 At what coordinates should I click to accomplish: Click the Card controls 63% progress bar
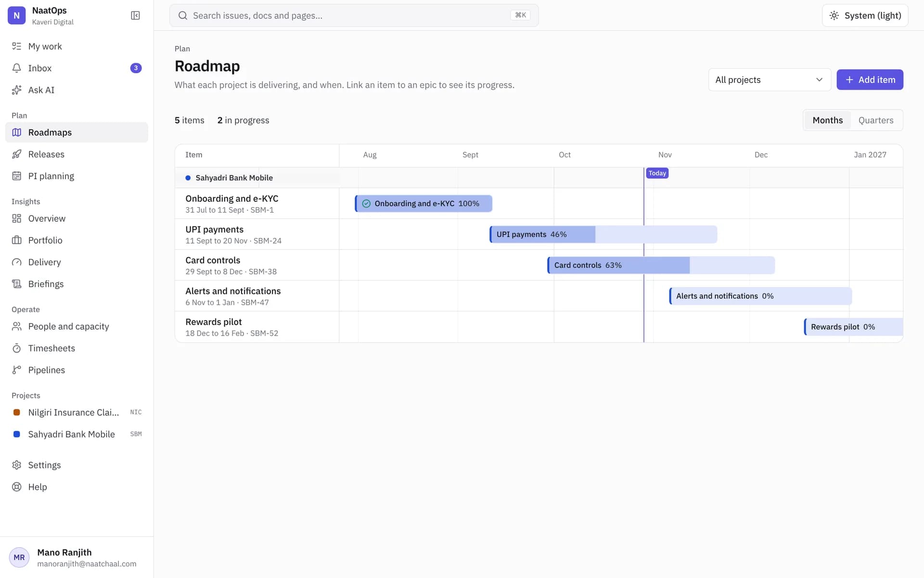coord(661,265)
